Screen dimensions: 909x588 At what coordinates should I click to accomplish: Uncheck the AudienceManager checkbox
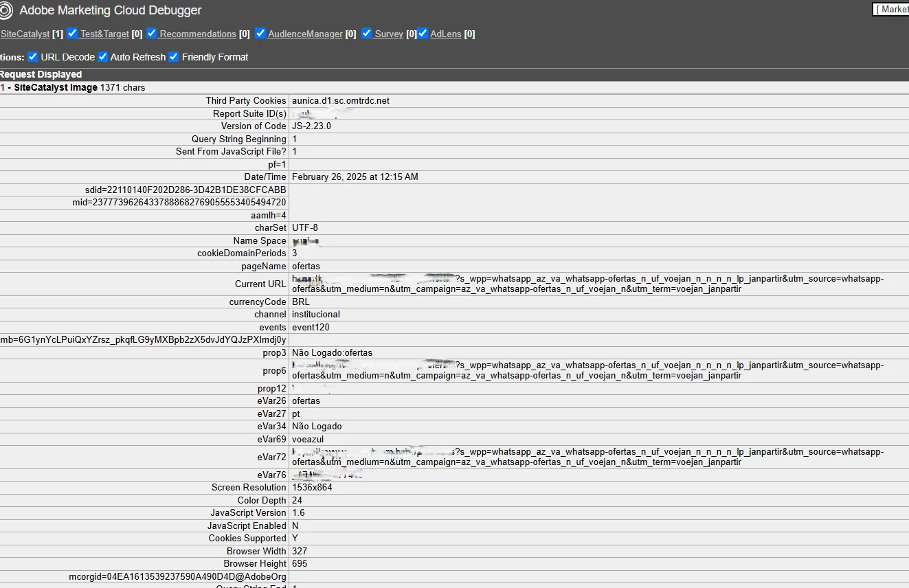260,33
